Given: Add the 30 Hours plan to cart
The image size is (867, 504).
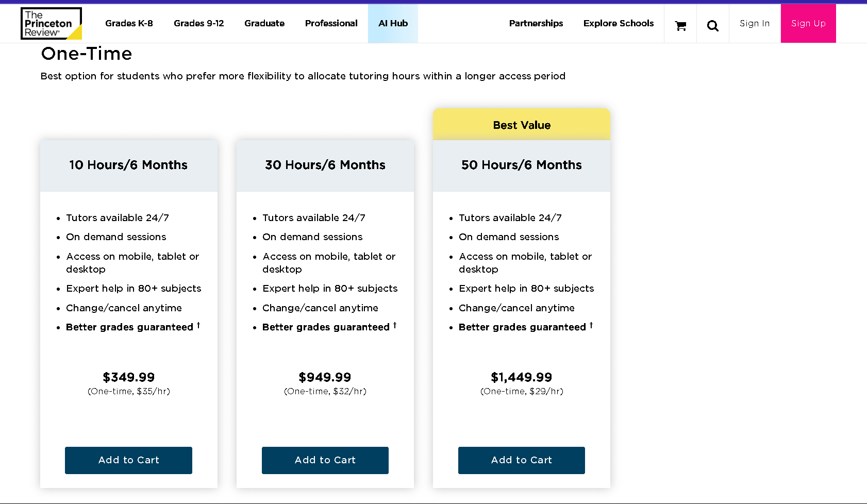Looking at the screenshot, I should [x=325, y=460].
